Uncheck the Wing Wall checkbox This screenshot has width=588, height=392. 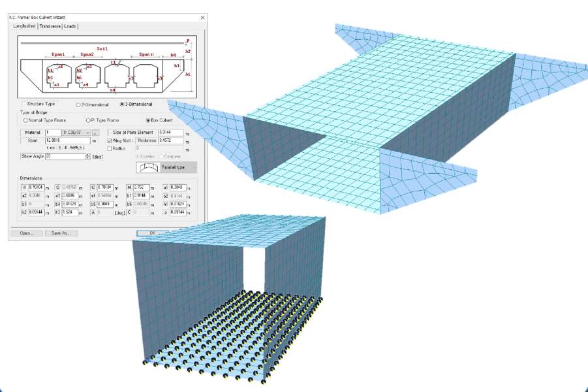tap(109, 140)
